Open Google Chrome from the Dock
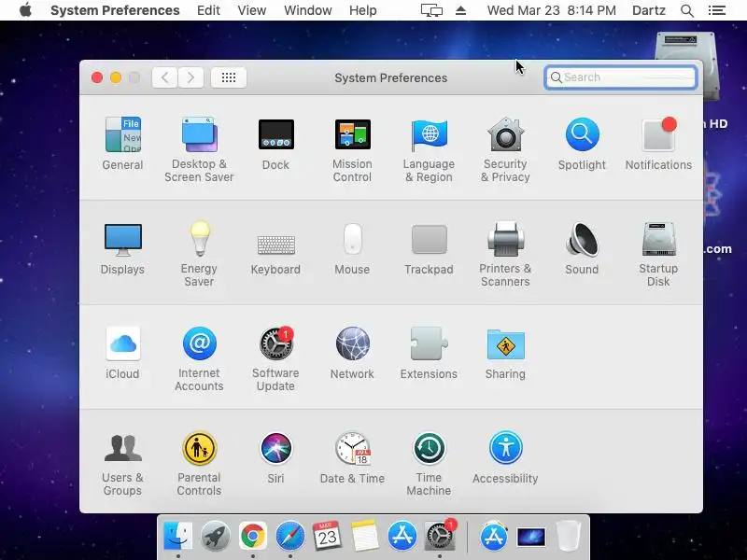Image resolution: width=747 pixels, height=560 pixels. (253, 536)
